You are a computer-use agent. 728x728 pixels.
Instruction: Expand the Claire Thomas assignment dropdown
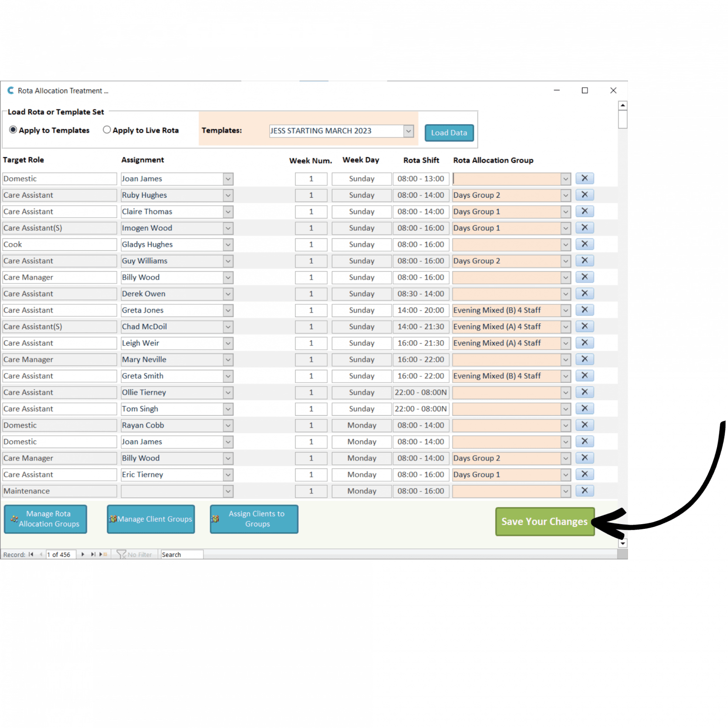point(228,211)
